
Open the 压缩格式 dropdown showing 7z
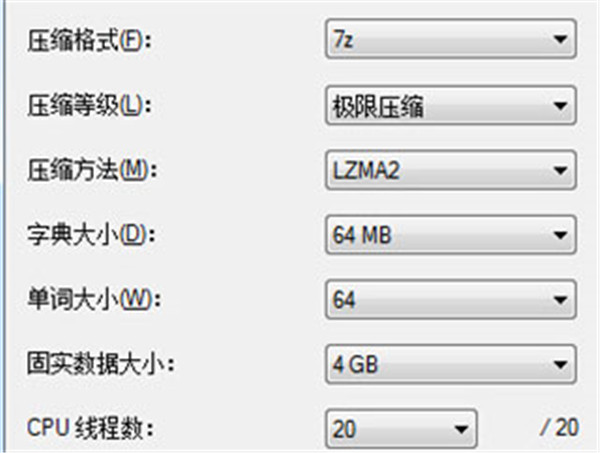[x=451, y=39]
